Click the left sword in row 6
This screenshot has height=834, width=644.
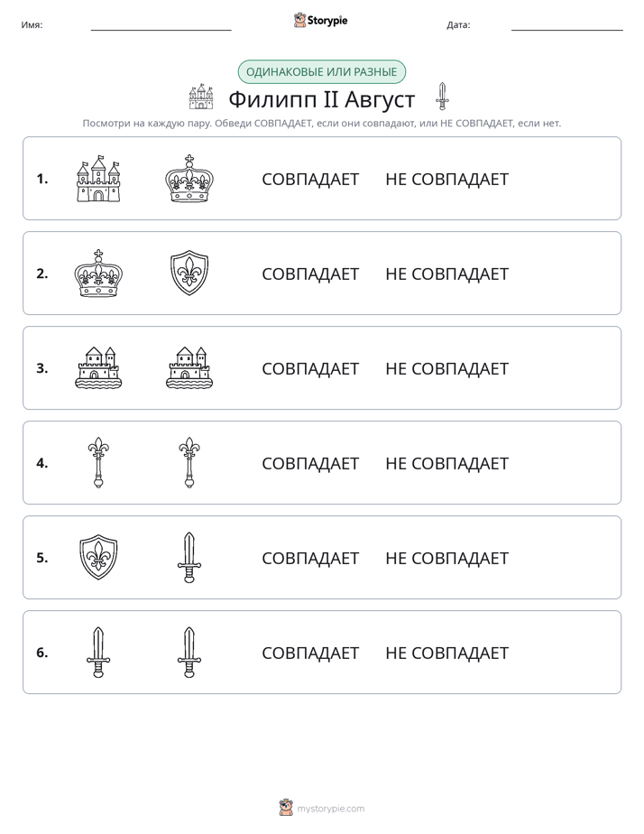tap(98, 652)
